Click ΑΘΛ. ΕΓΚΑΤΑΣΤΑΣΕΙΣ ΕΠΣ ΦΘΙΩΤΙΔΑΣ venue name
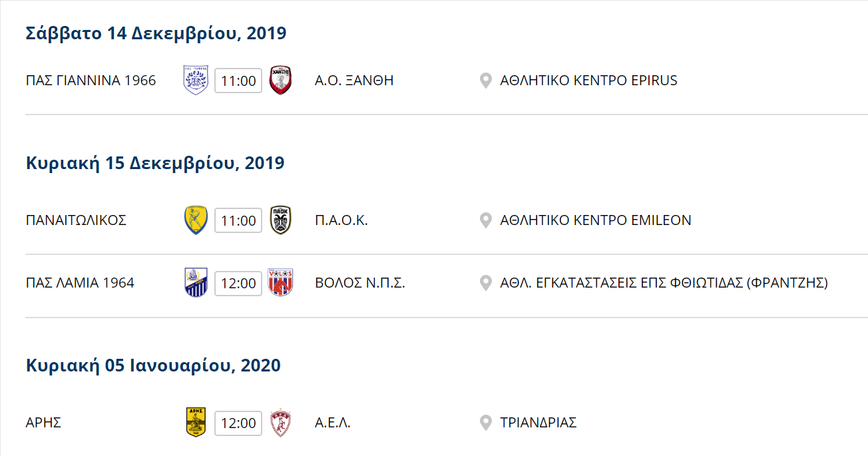The image size is (868, 456). 664,283
